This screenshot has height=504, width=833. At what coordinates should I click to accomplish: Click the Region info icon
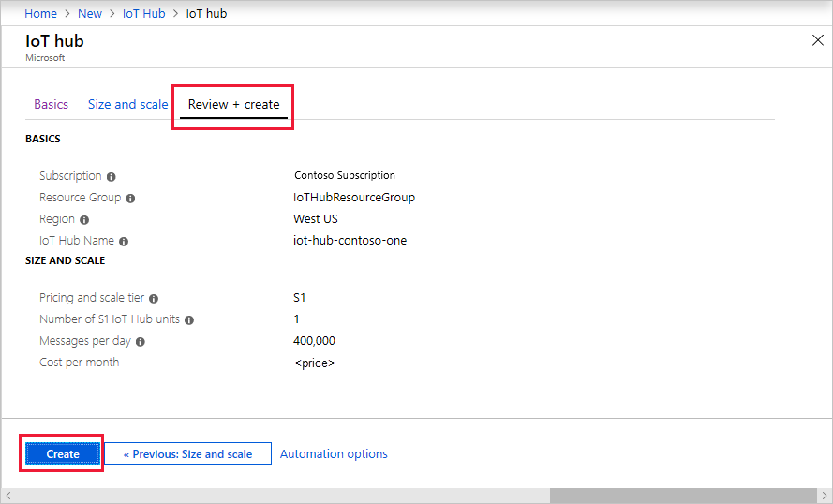tap(84, 220)
